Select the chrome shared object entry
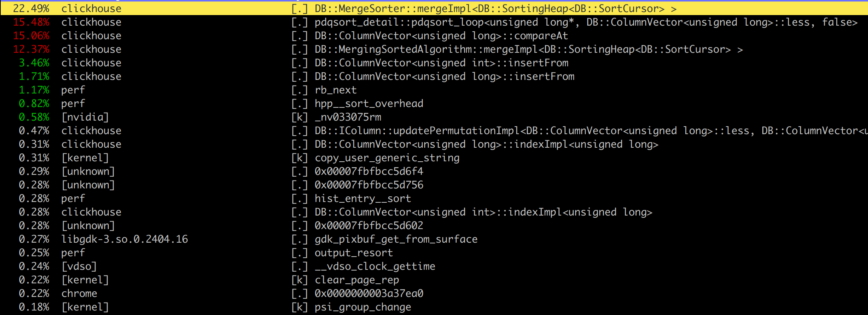This screenshot has height=315, width=868. point(79,294)
